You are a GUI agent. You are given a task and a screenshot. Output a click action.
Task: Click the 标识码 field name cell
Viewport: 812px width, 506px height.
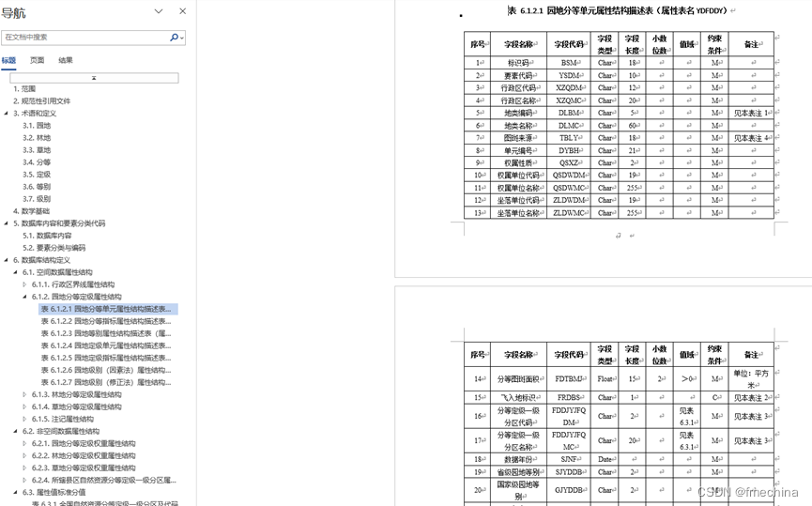click(x=518, y=63)
